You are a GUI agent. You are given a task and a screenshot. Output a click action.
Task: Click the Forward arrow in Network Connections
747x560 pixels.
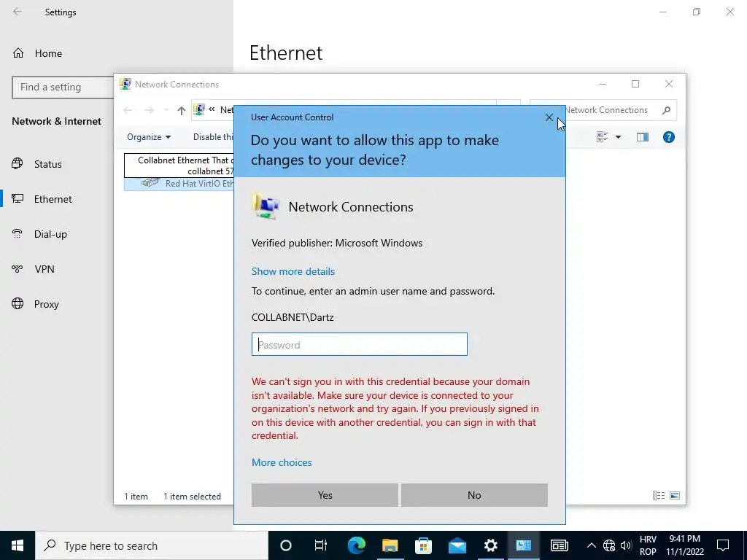point(149,111)
